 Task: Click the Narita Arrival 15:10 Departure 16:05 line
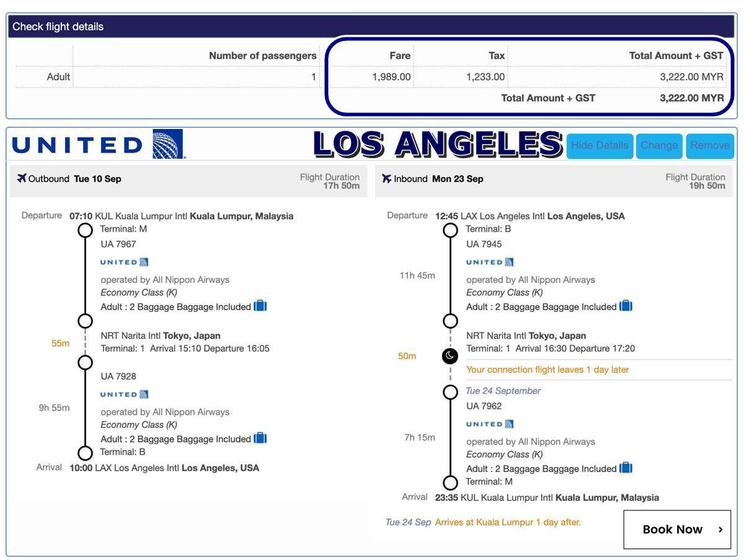point(185,349)
